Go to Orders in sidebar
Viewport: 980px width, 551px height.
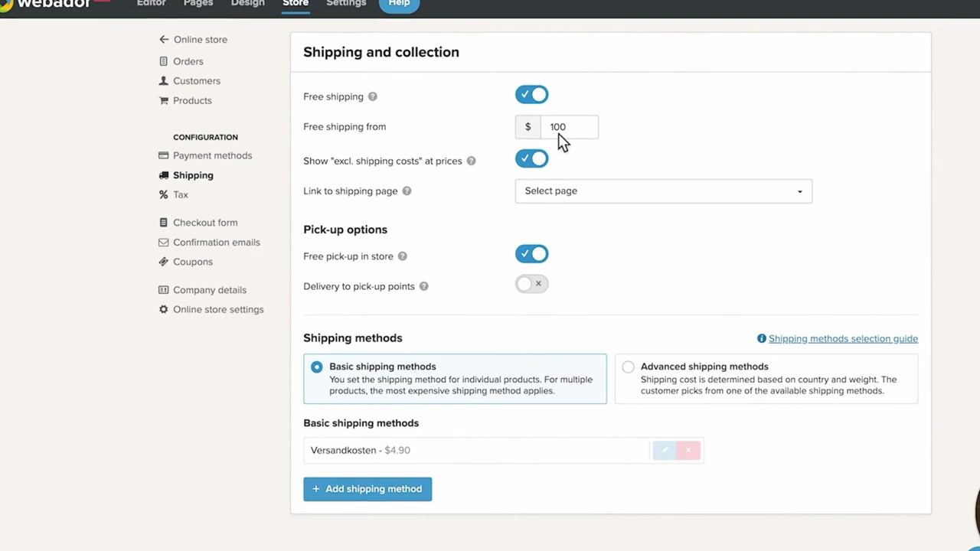(188, 61)
